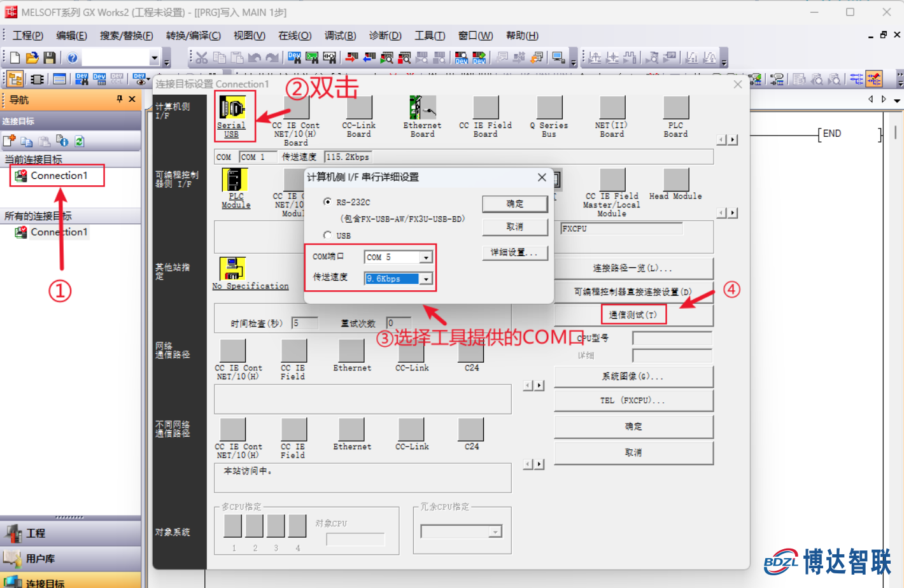Cancel the serial detail settings dialog
904x588 pixels.
(515, 227)
